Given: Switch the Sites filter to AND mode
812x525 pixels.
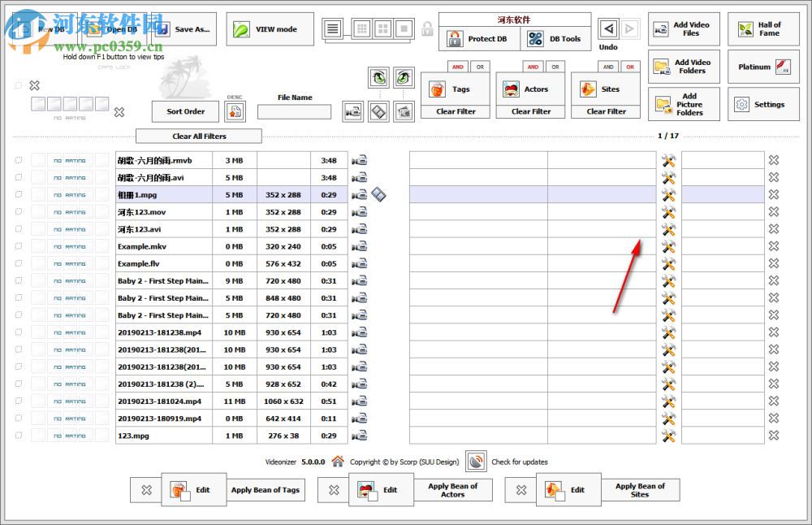Looking at the screenshot, I should pyautogui.click(x=607, y=67).
